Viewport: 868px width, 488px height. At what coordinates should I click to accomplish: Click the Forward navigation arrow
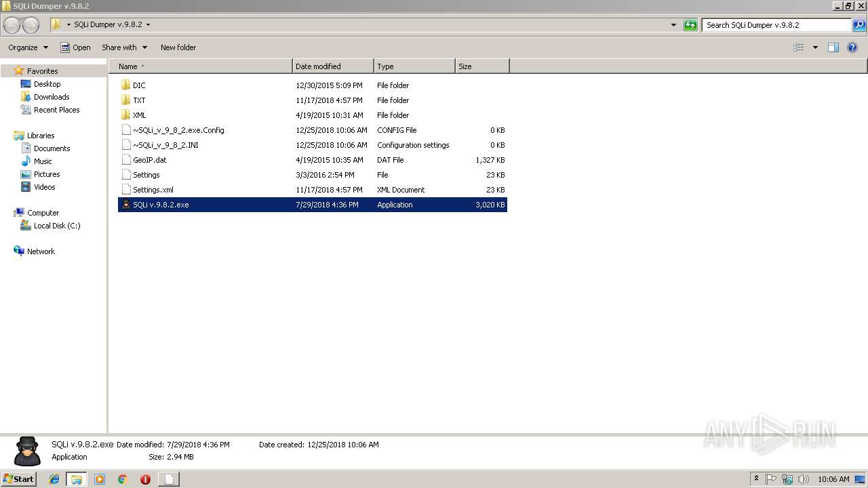point(31,25)
